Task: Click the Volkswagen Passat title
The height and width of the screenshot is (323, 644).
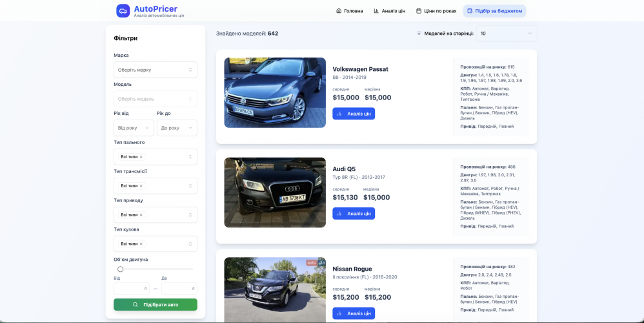Action: coord(360,69)
